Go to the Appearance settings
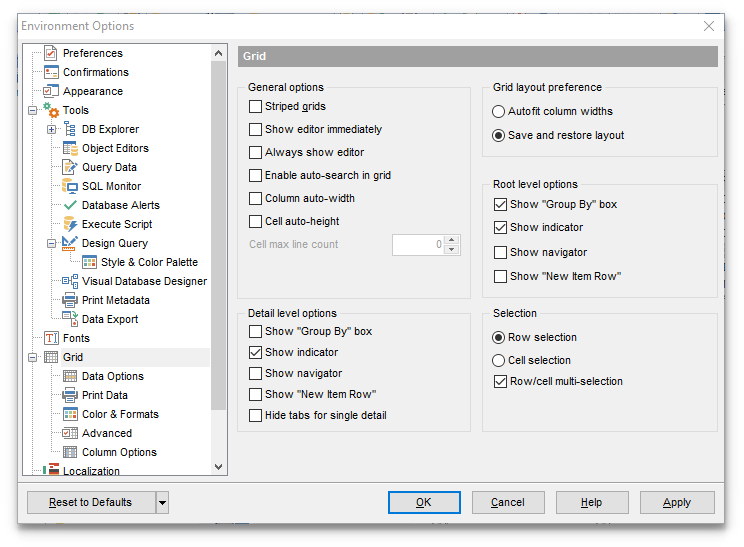 [x=93, y=91]
